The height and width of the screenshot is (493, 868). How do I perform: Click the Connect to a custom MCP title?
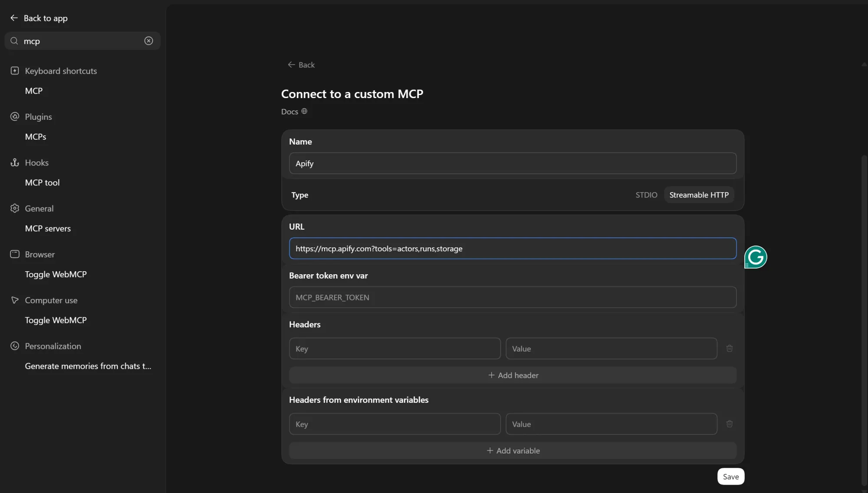pyautogui.click(x=352, y=94)
